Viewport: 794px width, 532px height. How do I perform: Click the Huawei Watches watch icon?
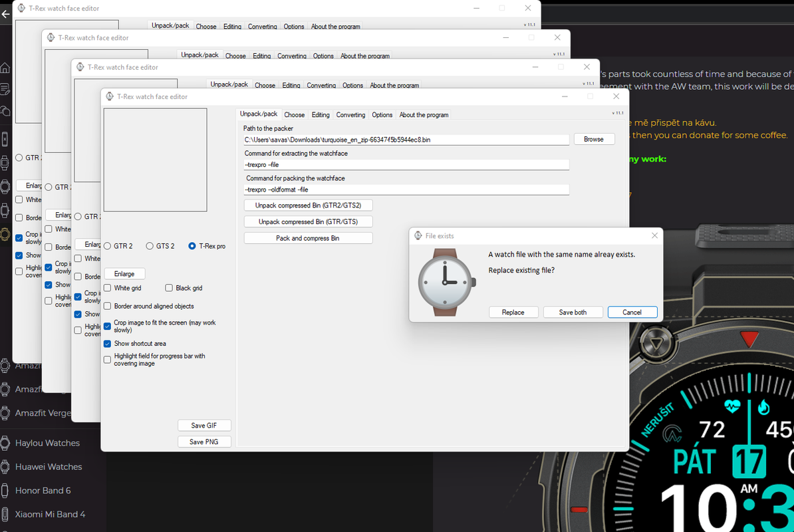pyautogui.click(x=5, y=467)
